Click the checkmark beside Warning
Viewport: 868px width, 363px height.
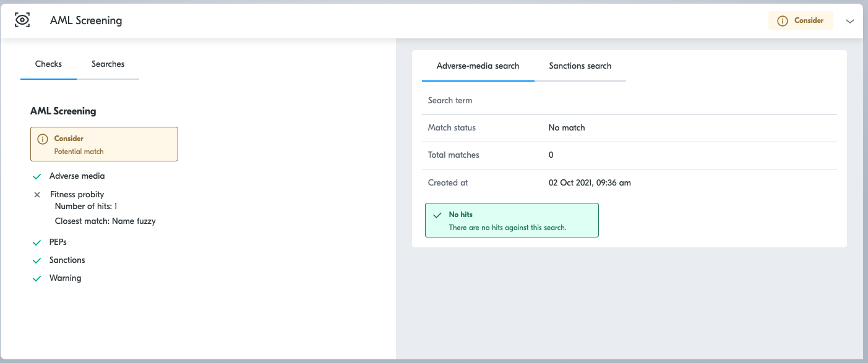click(37, 279)
